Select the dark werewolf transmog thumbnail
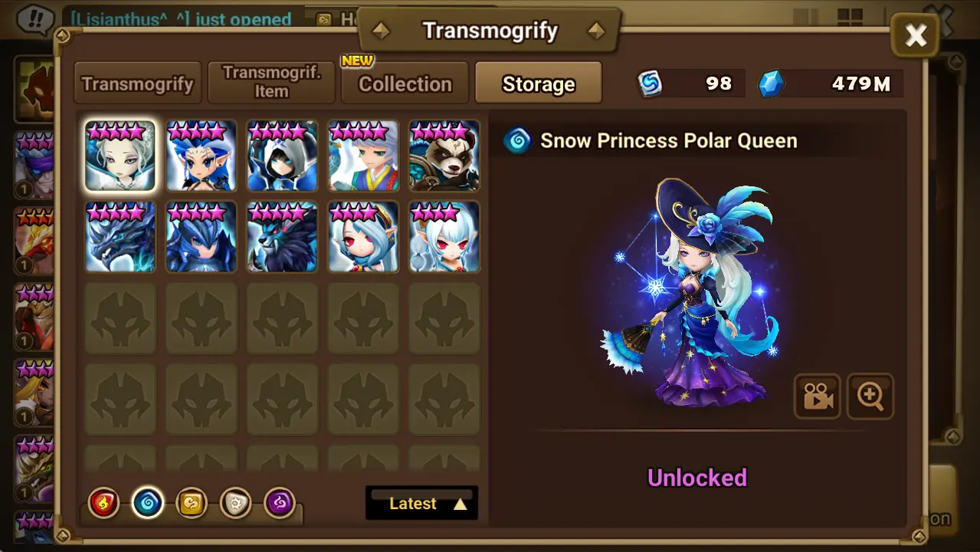This screenshot has height=552, width=980. [283, 237]
